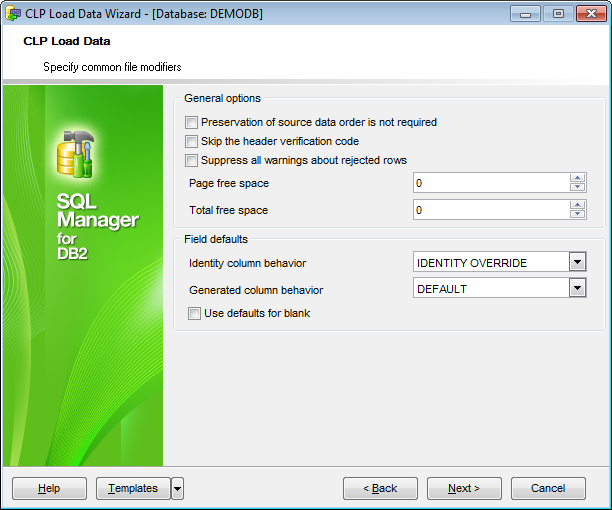Click the 'Page free space' label
This screenshot has width=612, height=510.
[229, 183]
